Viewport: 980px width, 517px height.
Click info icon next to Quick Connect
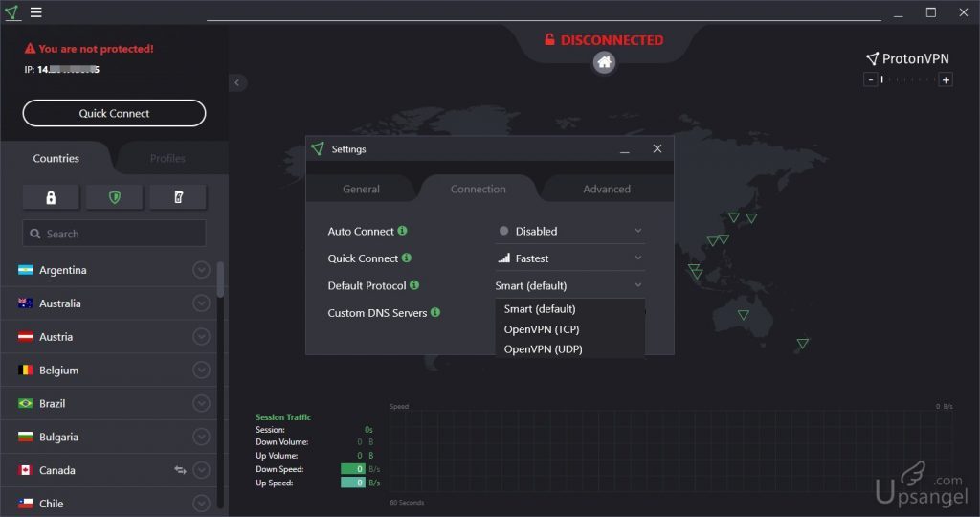406,258
